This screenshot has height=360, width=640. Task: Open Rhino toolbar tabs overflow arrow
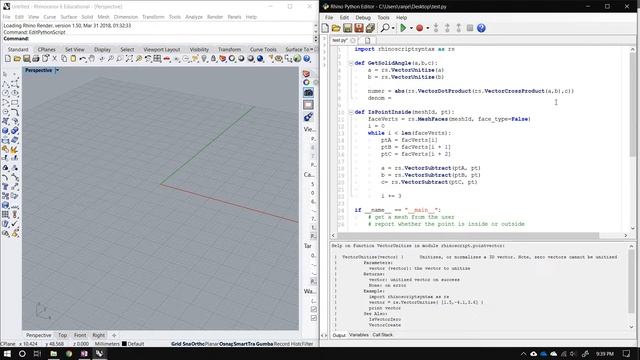point(312,49)
